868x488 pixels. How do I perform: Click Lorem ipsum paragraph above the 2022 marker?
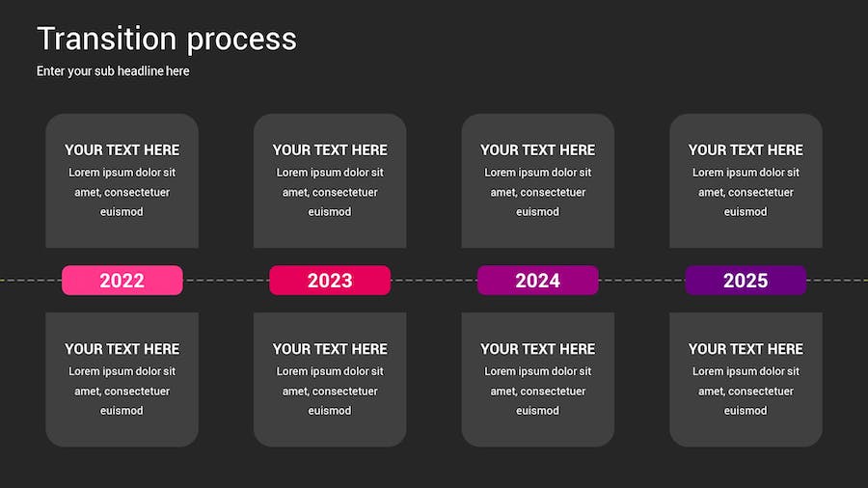[122, 192]
